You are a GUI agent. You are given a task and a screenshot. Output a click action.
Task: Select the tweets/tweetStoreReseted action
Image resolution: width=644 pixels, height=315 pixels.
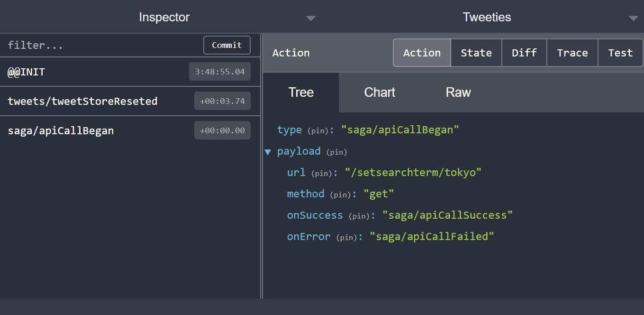[82, 101]
